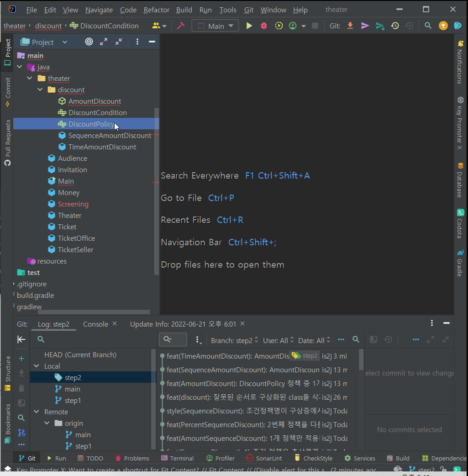Collapse the Local branches node
The image size is (468, 476).
(37, 366)
